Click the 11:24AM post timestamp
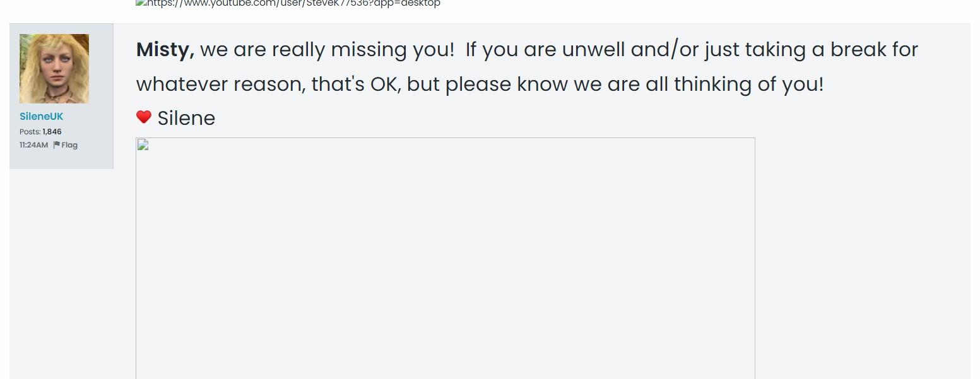Viewport: 980px width, 379px height. click(x=33, y=145)
